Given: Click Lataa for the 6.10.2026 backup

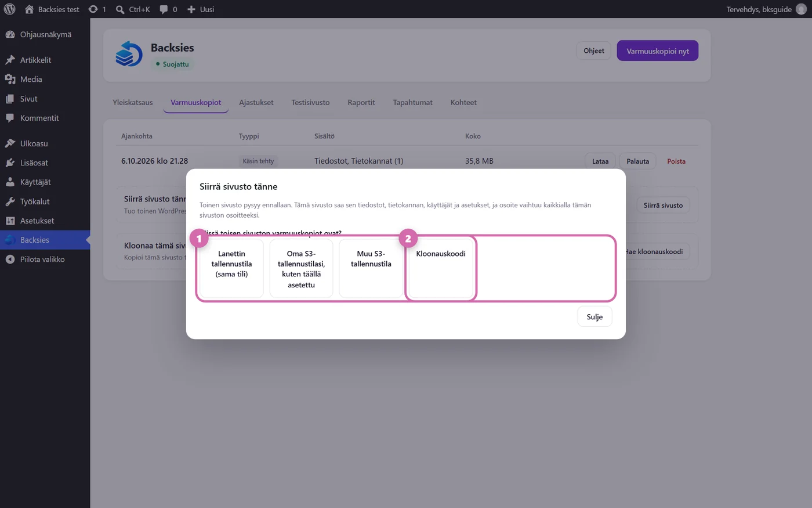Looking at the screenshot, I should pos(600,161).
